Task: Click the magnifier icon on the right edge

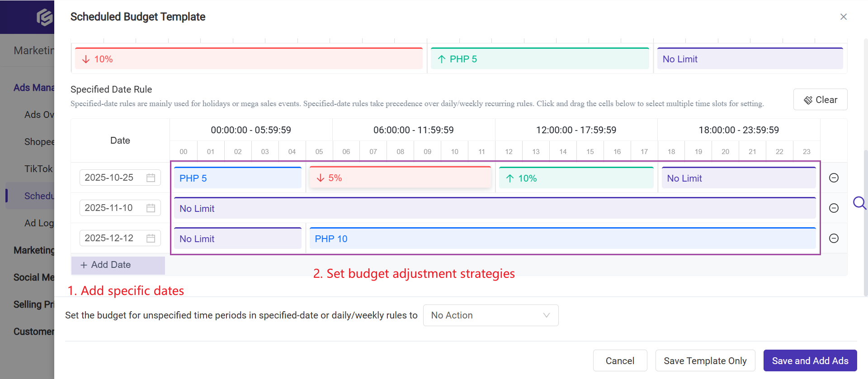Action: tap(860, 203)
